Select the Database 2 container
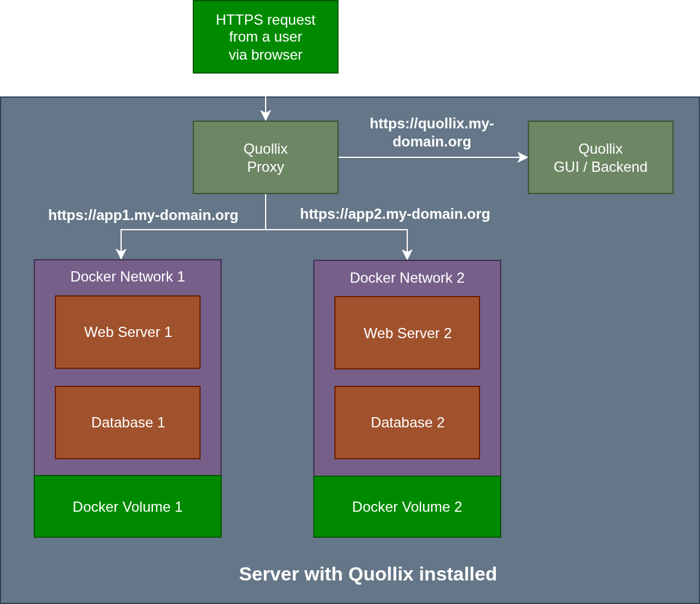 pos(407,422)
